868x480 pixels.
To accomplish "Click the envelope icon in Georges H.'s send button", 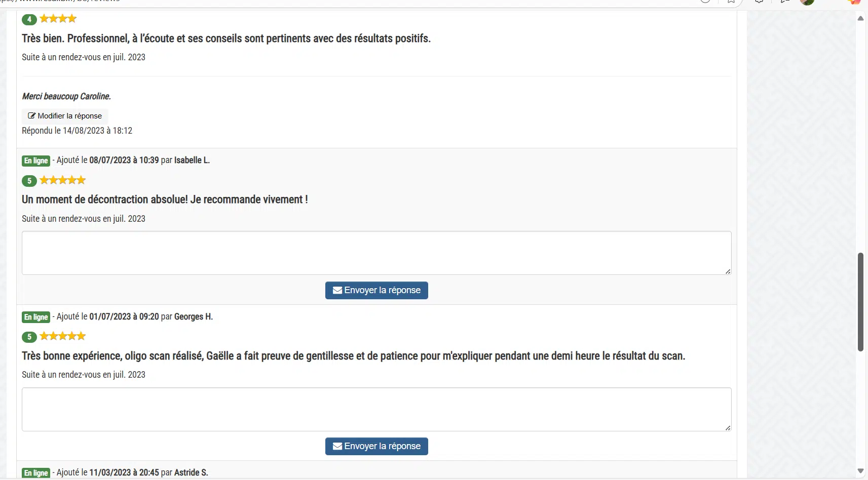I will [x=337, y=447].
